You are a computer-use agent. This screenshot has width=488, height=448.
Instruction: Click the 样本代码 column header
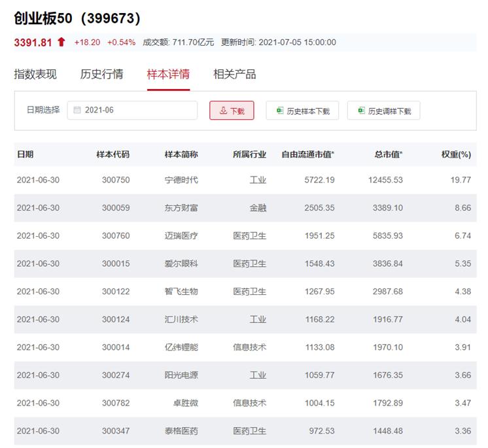[x=113, y=154]
